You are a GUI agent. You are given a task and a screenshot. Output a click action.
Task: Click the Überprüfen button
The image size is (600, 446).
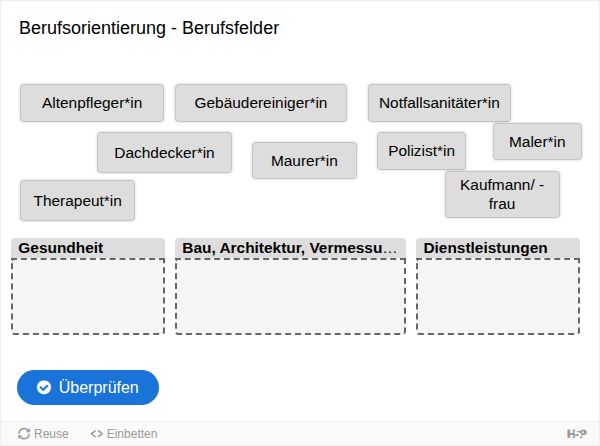click(88, 387)
